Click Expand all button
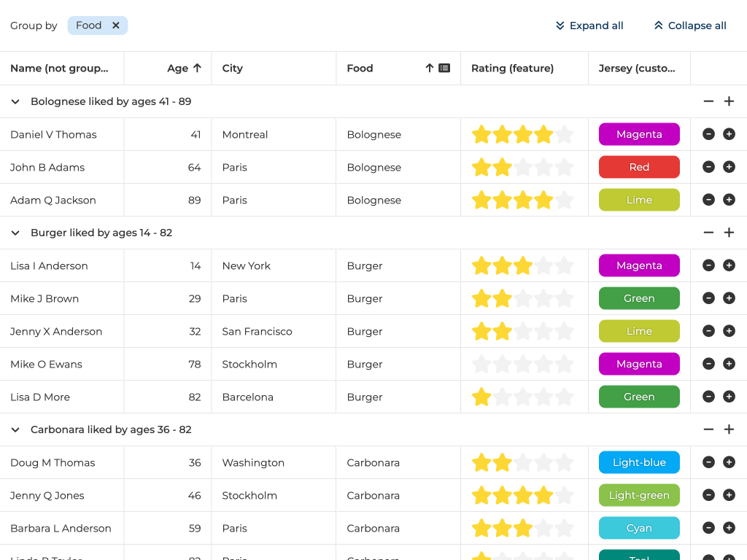 tap(589, 26)
